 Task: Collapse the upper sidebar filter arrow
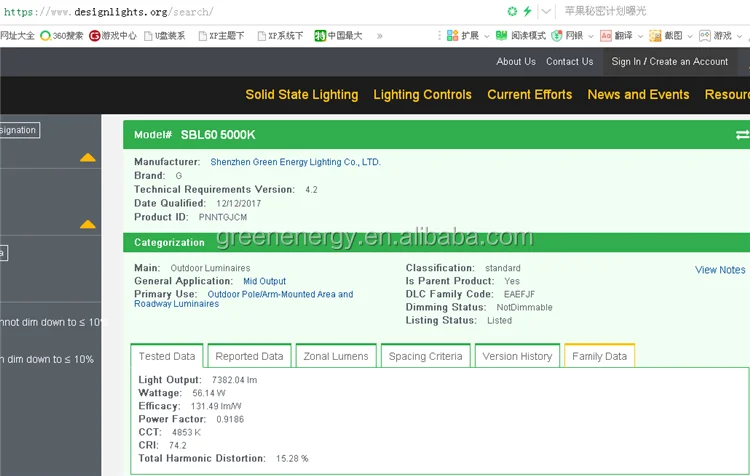coord(88,157)
